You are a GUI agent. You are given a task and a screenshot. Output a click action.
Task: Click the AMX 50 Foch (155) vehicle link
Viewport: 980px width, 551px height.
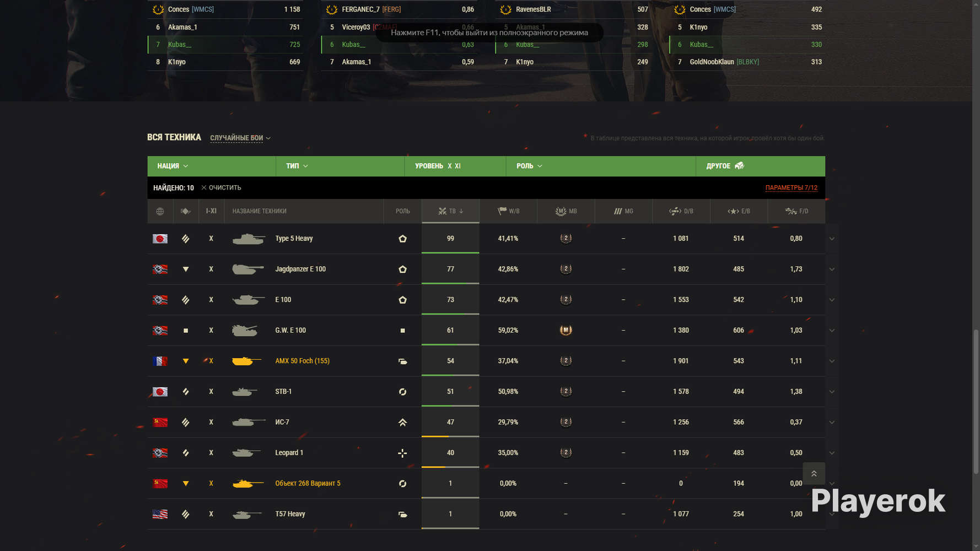pos(302,361)
